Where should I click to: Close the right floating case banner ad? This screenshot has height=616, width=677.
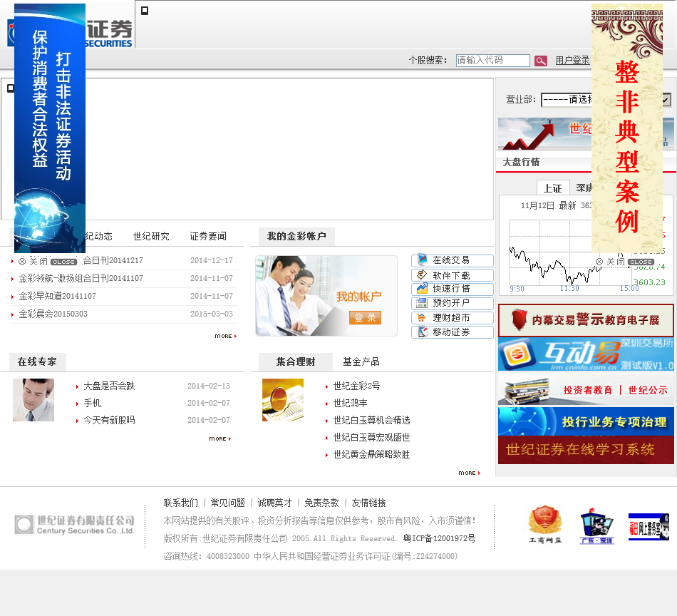coord(641,262)
